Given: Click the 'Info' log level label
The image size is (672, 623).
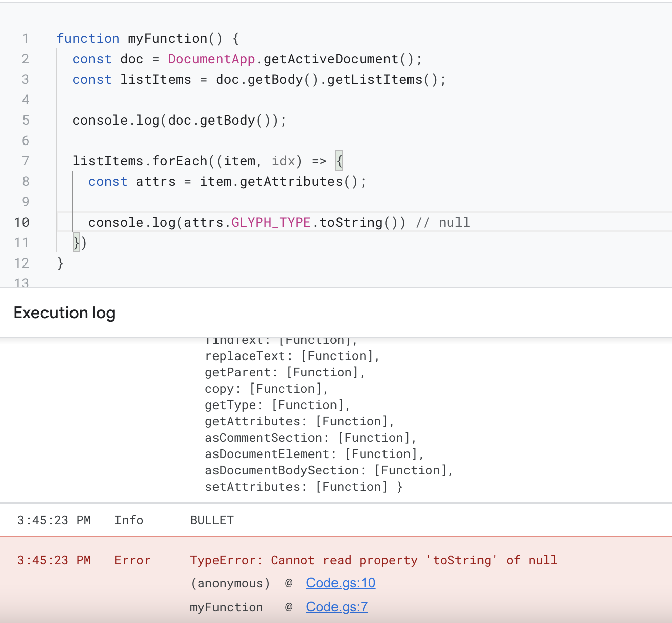Looking at the screenshot, I should coord(129,520).
